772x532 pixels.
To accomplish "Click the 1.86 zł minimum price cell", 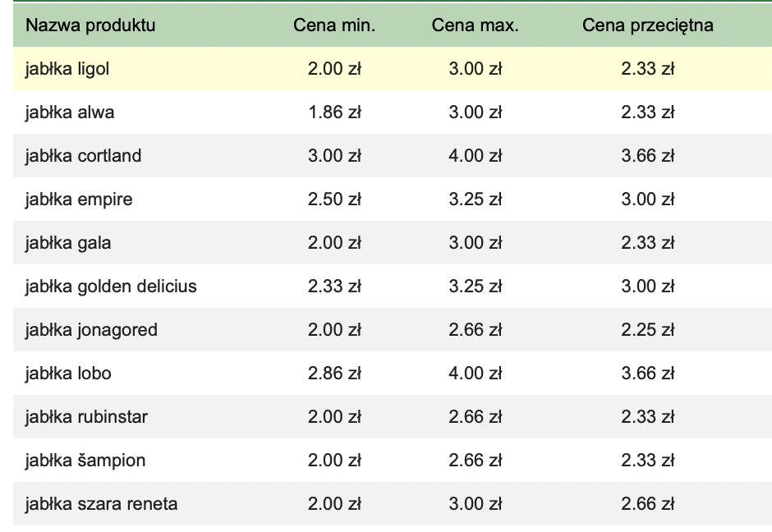I will pos(334,112).
